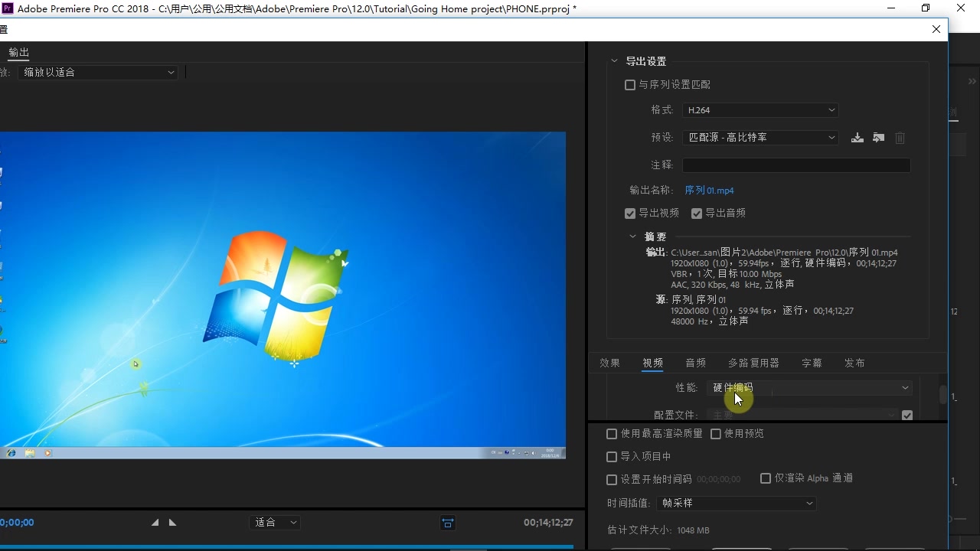This screenshot has height=551, width=980.
Task: Click the set in point marker
Action: [x=155, y=523]
